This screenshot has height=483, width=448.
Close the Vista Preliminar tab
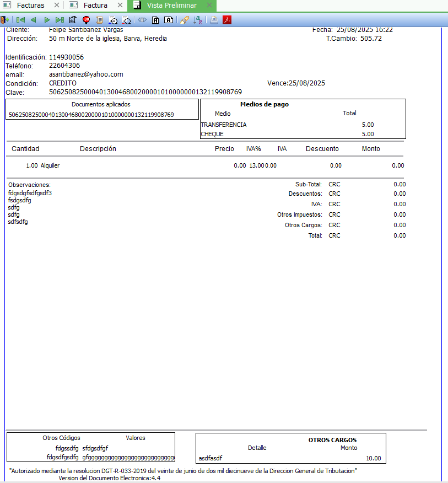(209, 5)
